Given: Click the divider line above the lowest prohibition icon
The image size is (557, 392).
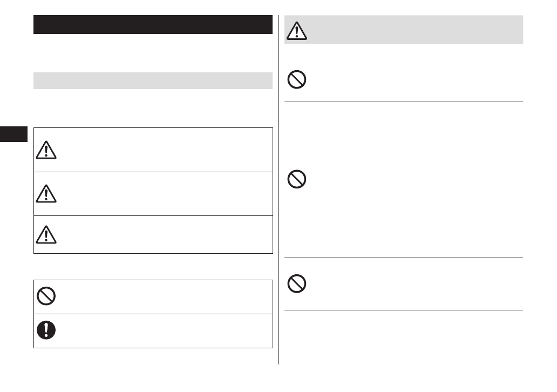Looking at the screenshot, I should pos(404,258).
